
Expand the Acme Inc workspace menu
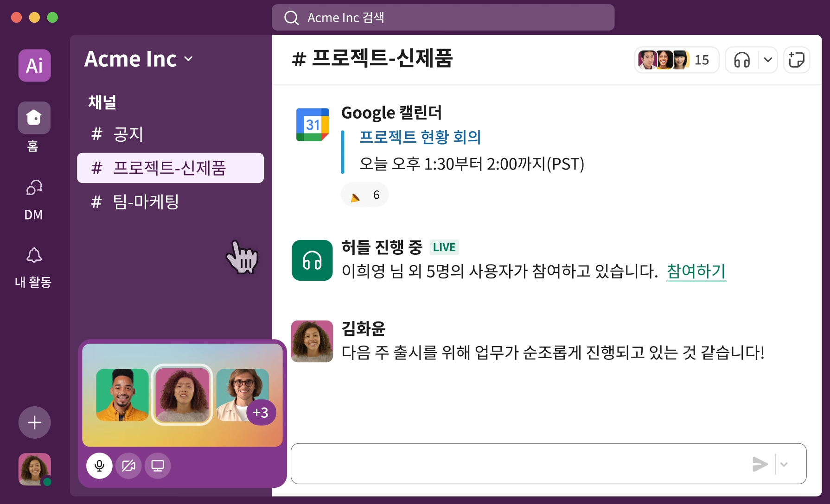pyautogui.click(x=188, y=59)
